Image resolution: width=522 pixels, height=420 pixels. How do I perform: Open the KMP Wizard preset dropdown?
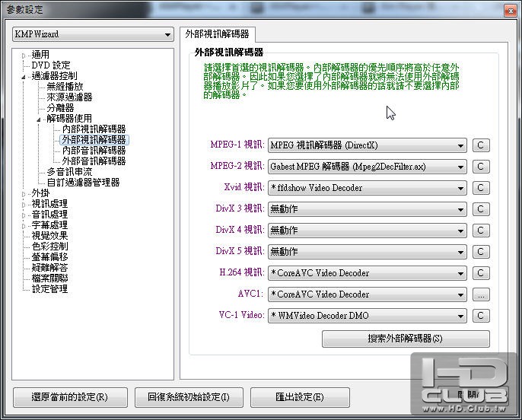point(93,34)
